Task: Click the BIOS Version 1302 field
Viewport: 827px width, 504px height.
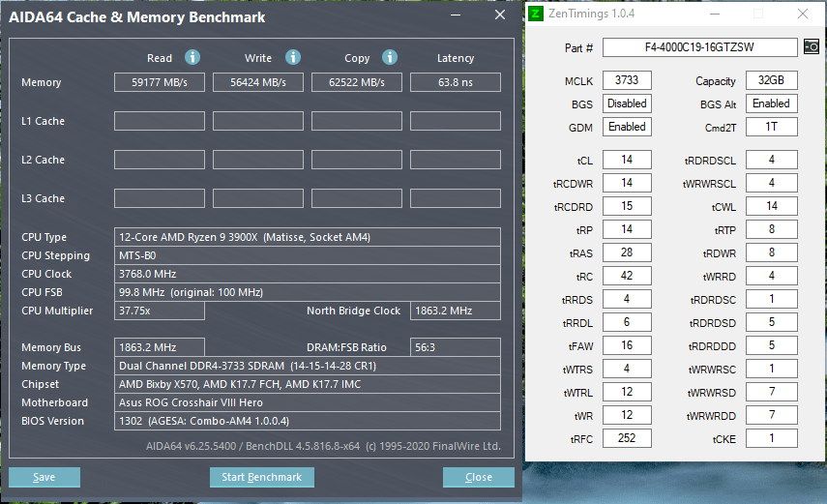Action: tap(308, 421)
